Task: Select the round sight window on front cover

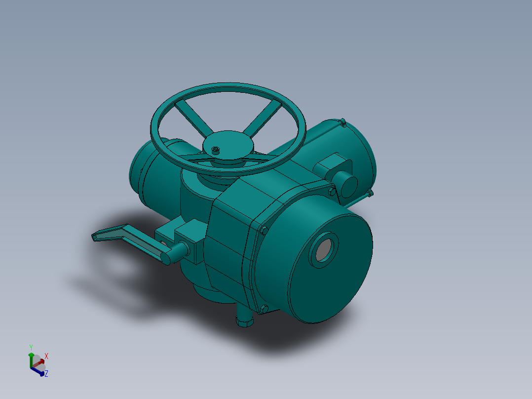Action: (324, 250)
